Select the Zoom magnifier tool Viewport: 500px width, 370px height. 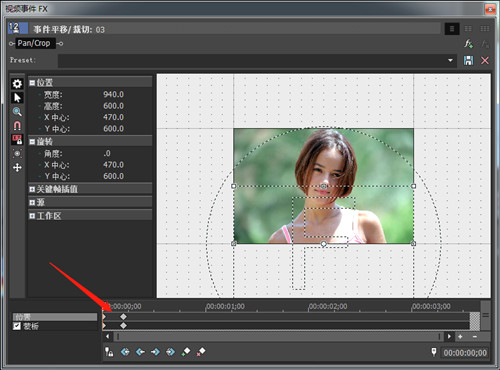coord(17,112)
